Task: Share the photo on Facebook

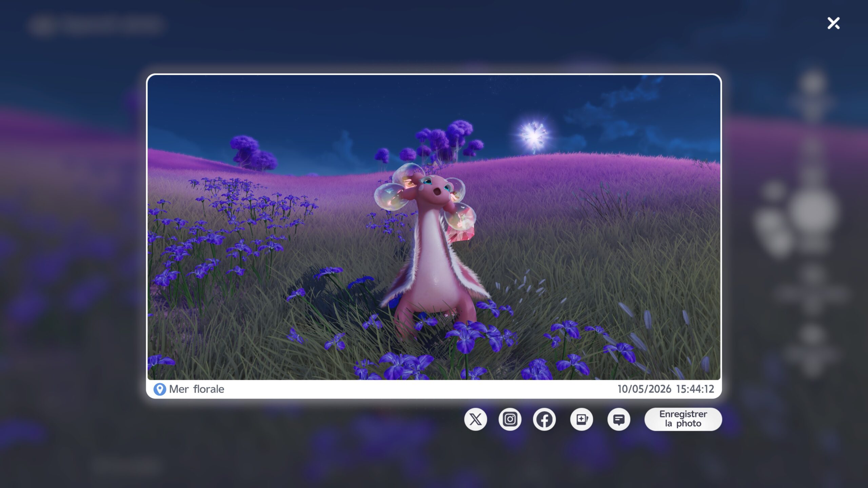Action: click(x=544, y=419)
